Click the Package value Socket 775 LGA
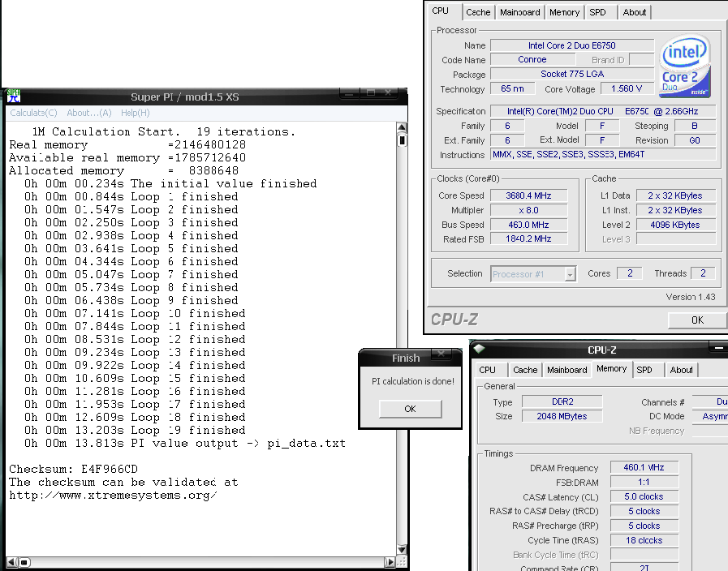This screenshot has width=728, height=571. click(572, 74)
